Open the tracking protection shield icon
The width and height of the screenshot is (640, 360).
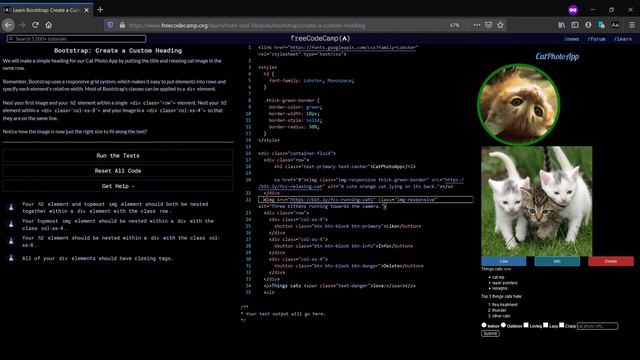110,25
